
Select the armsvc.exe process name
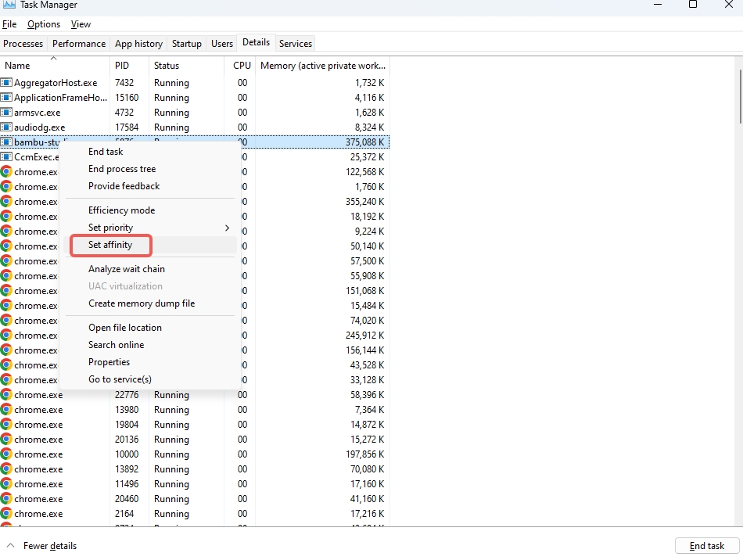coord(38,113)
